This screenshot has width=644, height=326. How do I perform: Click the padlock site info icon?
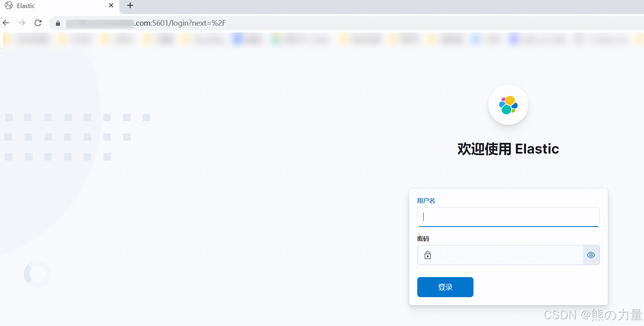tap(58, 23)
